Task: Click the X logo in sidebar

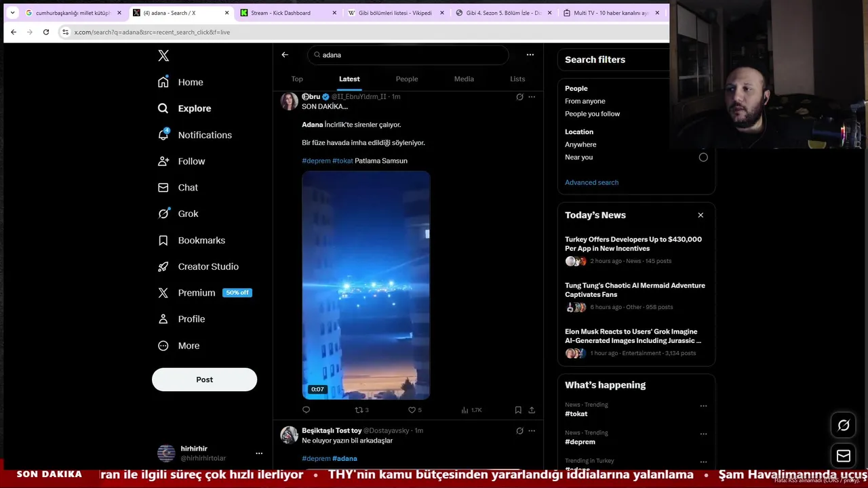Action: point(163,56)
